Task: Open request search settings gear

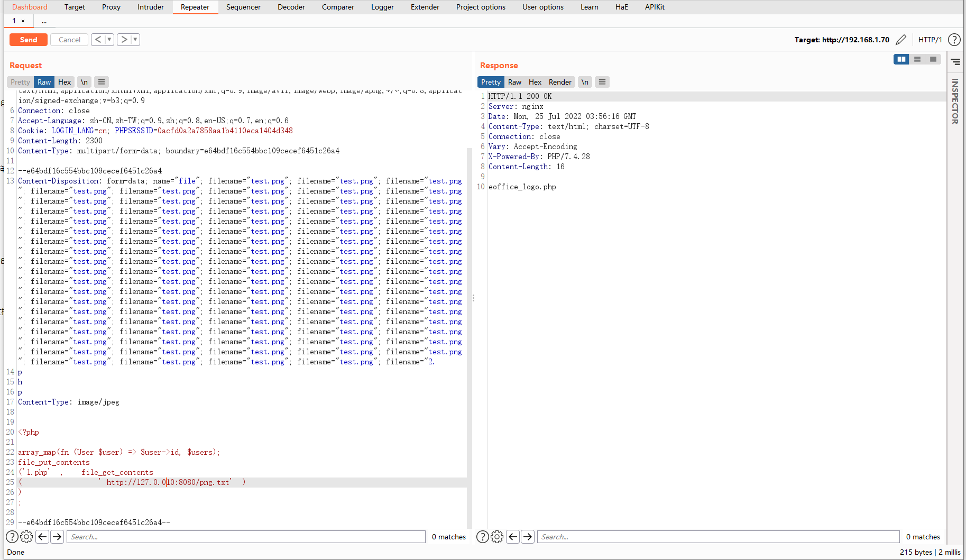Action: (x=26, y=537)
